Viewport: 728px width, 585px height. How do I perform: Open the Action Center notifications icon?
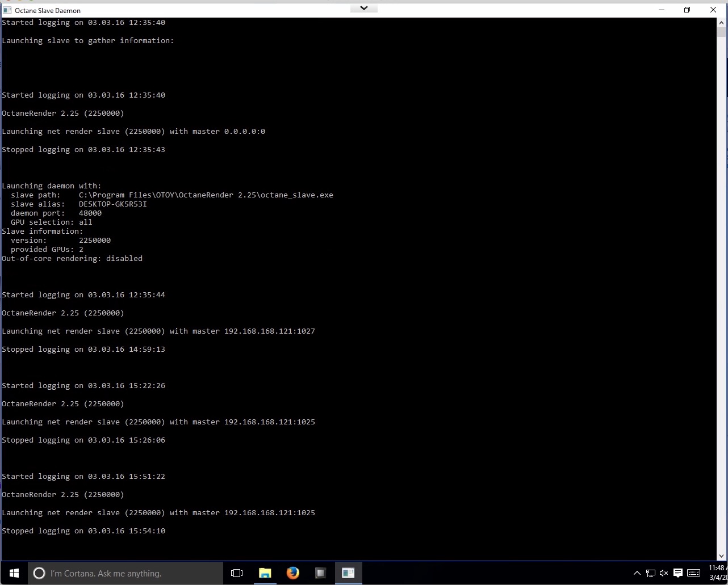677,573
